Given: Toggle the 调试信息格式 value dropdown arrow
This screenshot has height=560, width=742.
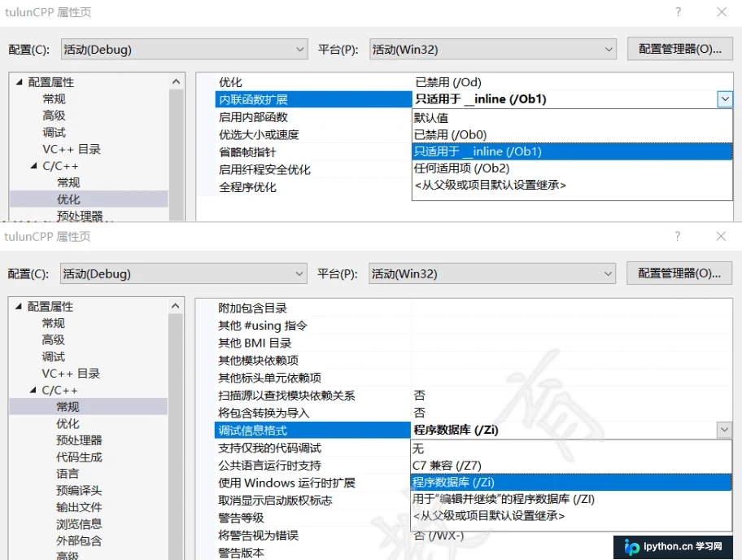Looking at the screenshot, I should (x=724, y=430).
